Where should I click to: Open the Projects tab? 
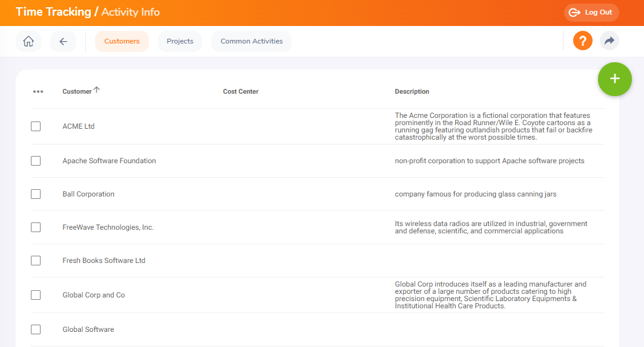(x=180, y=41)
